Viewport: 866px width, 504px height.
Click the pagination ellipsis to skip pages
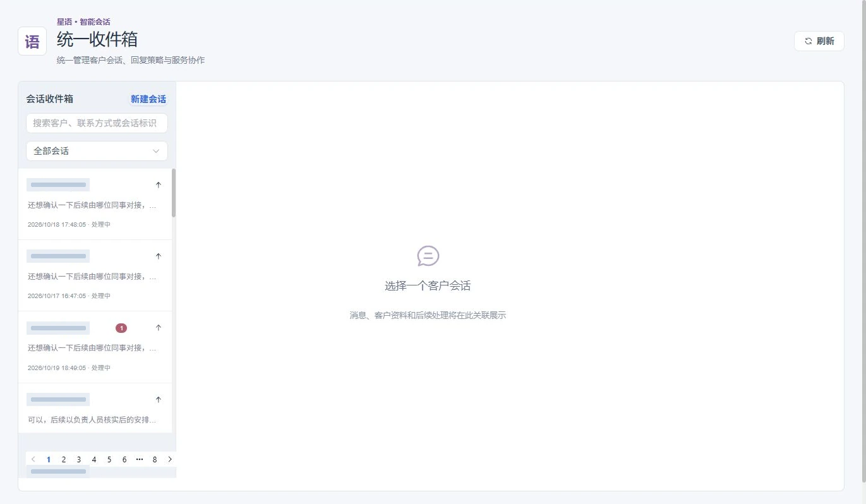(140, 459)
